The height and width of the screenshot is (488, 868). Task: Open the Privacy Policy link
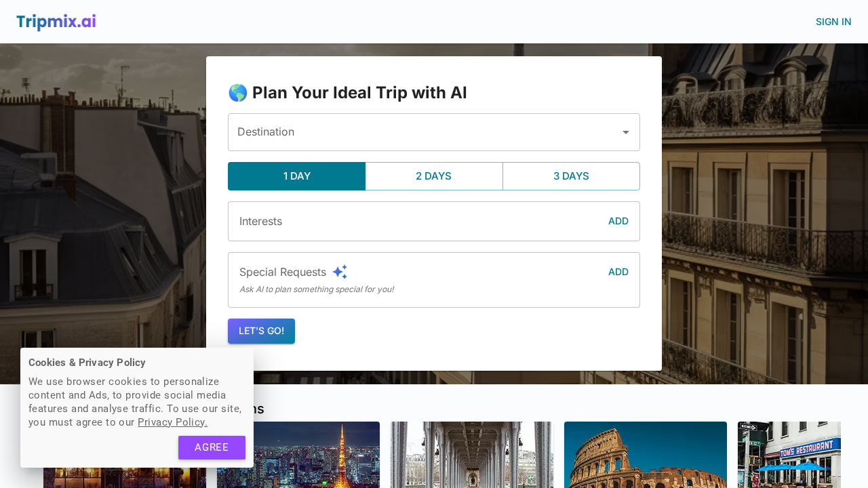172,422
